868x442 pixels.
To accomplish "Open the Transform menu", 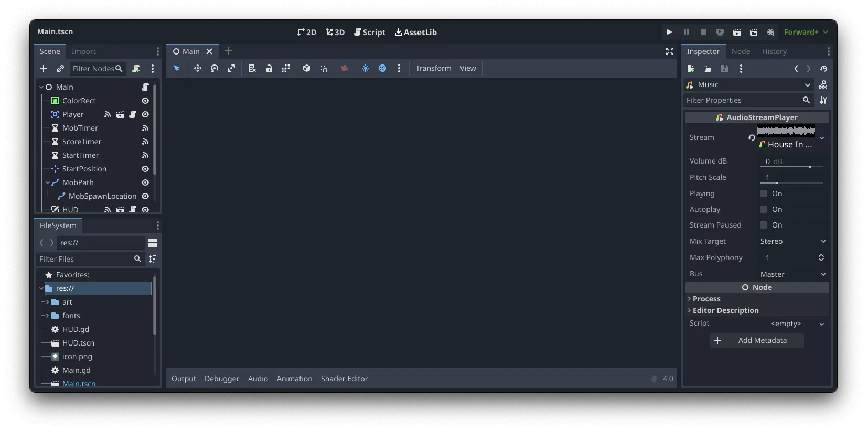I will [433, 68].
